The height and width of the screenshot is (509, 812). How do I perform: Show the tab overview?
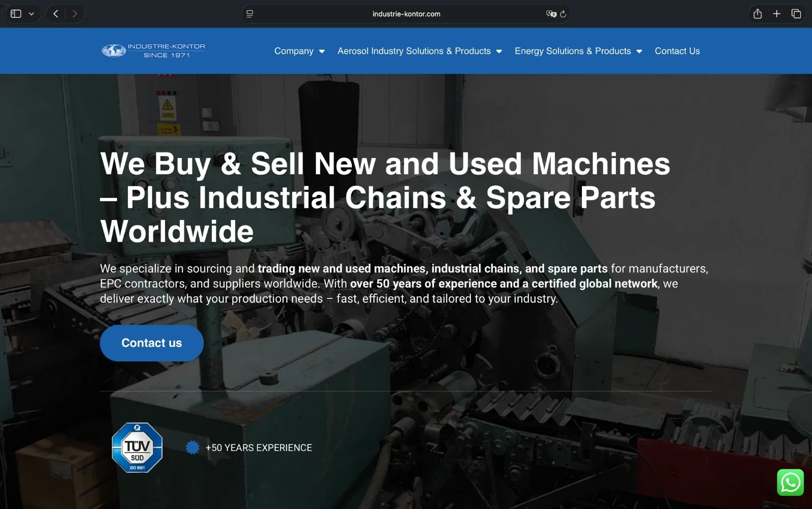tap(796, 14)
